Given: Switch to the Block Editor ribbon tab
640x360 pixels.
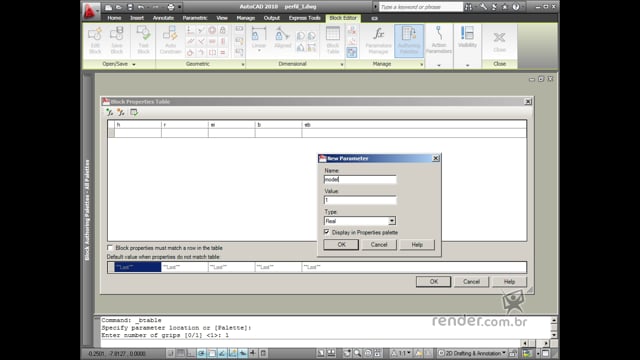Looking at the screenshot, I should pos(343,18).
